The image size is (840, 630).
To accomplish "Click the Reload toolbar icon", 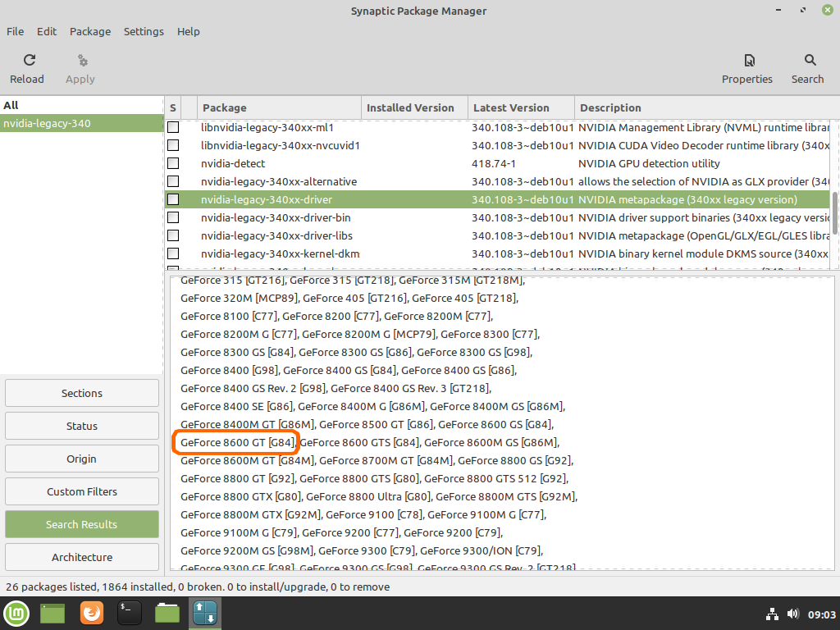I will [28, 61].
